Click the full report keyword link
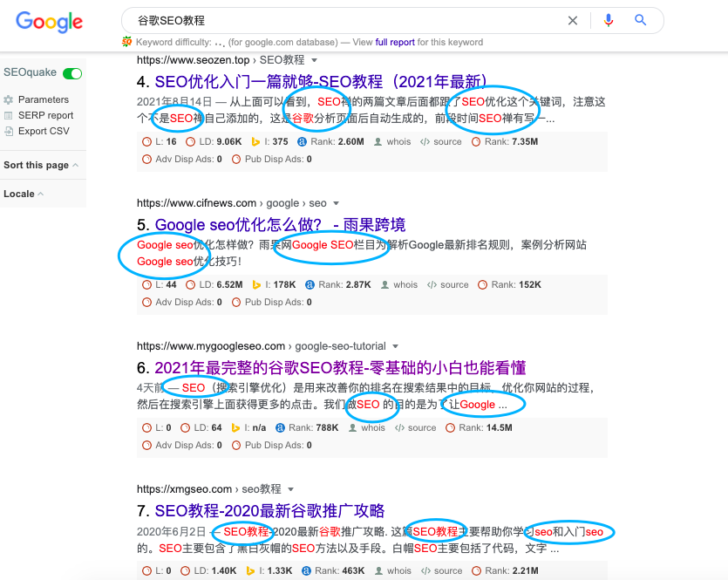728x580 pixels. click(395, 42)
